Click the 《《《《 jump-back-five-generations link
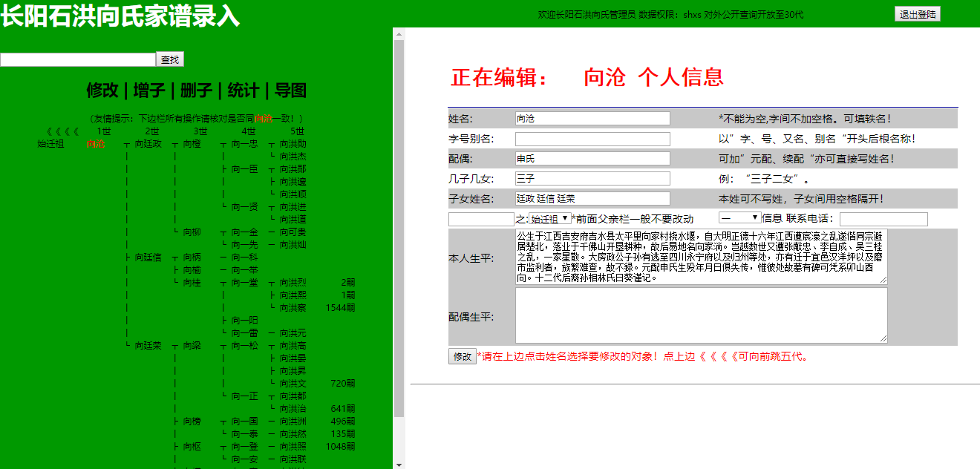The height and width of the screenshot is (469, 980). coord(62,131)
